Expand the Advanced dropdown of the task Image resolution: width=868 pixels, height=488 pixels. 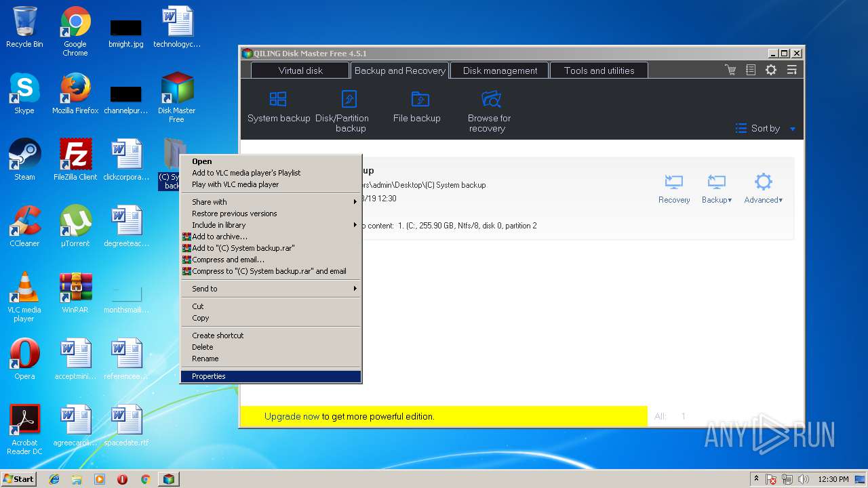click(x=764, y=189)
